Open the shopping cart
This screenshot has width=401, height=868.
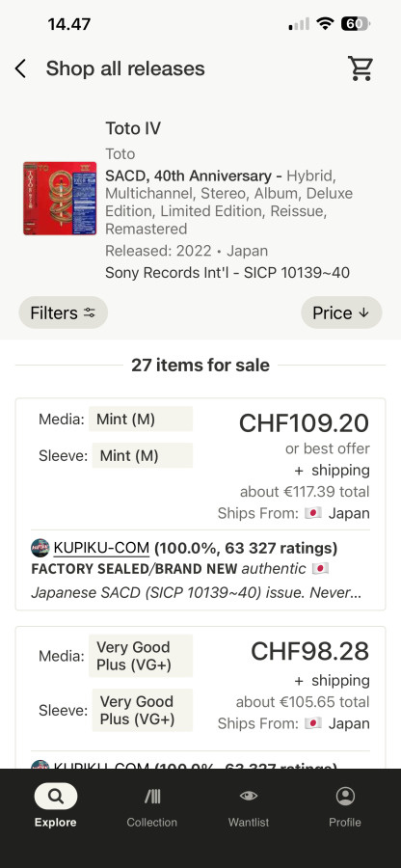(x=361, y=68)
